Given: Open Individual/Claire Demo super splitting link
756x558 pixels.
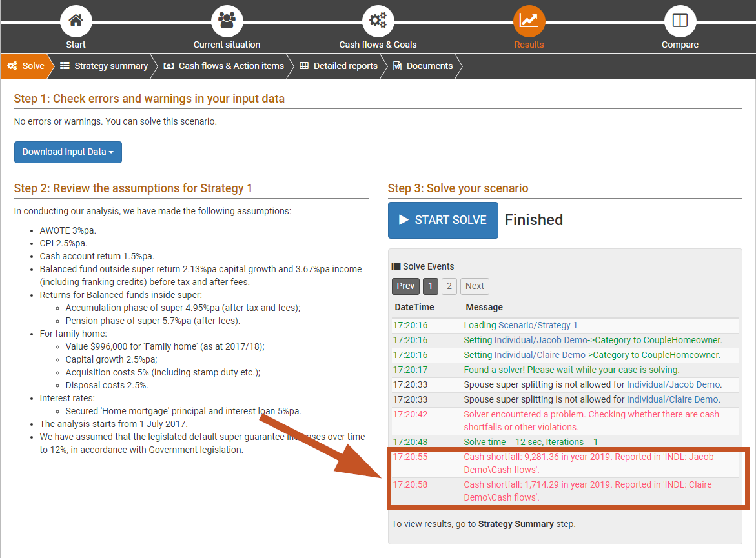Looking at the screenshot, I should click(x=673, y=399).
